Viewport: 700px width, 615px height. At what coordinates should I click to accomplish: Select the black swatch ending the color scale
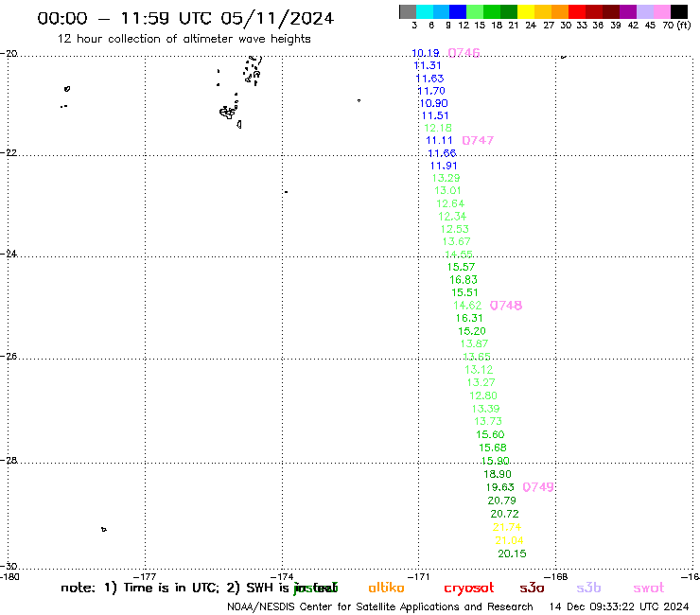pos(679,11)
